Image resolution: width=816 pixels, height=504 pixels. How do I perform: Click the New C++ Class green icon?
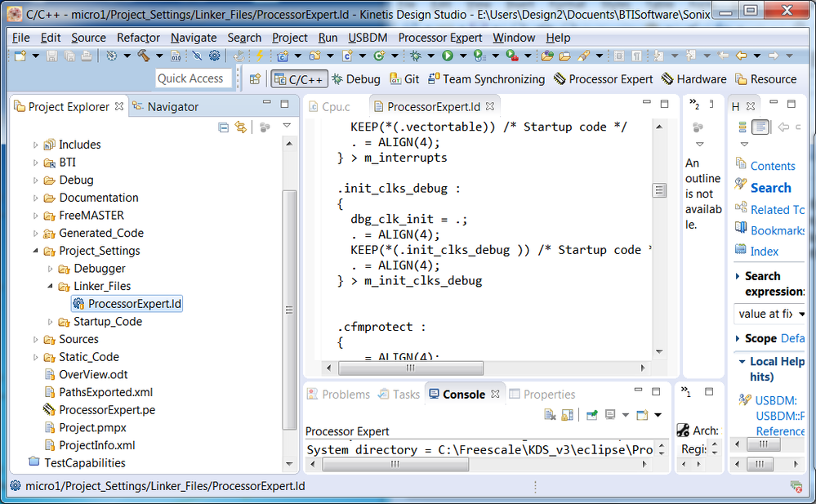click(379, 56)
